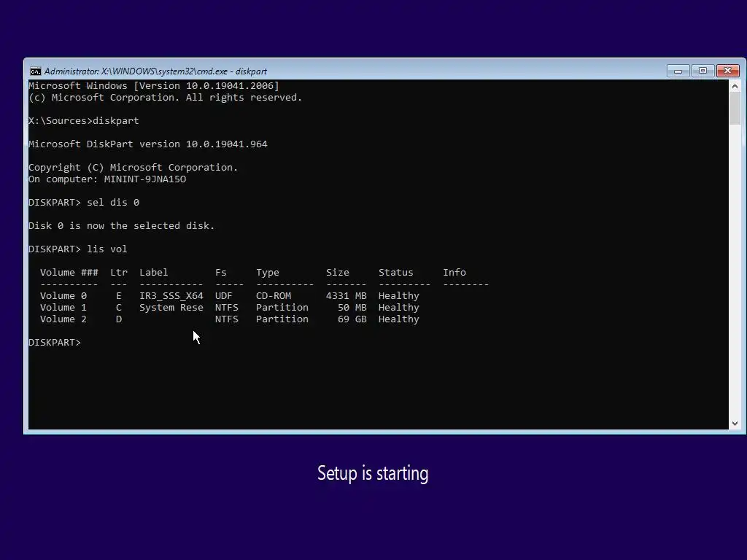The height and width of the screenshot is (560, 747).
Task: Minimize the diskpart command window
Action: coord(678,71)
